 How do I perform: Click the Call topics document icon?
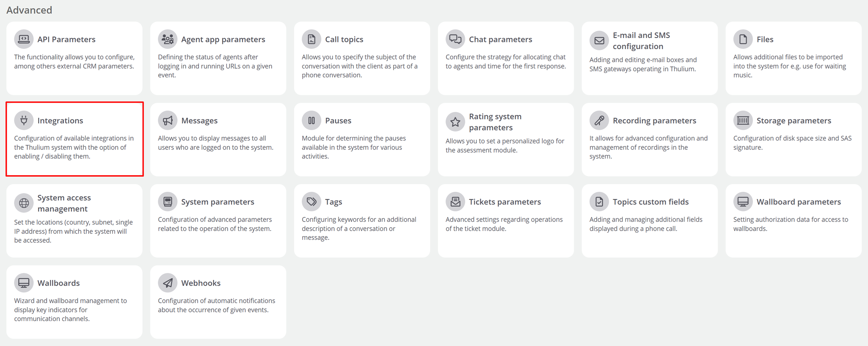pos(311,39)
